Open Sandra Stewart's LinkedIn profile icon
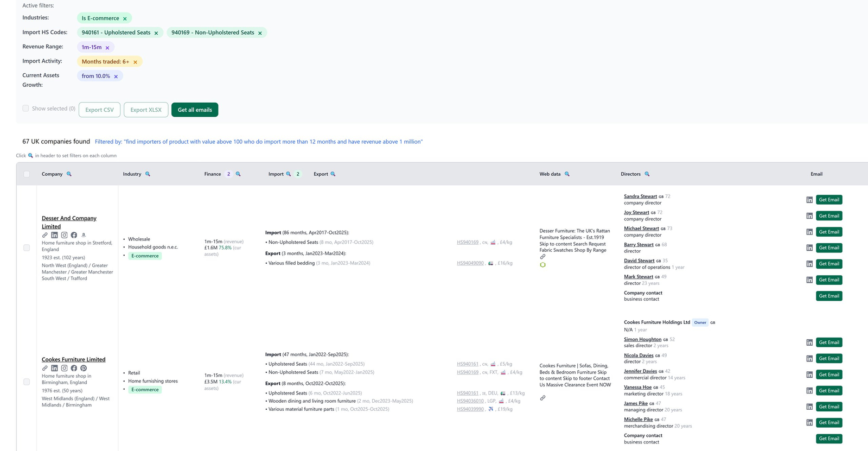Image resolution: width=868 pixels, height=451 pixels. click(x=809, y=200)
